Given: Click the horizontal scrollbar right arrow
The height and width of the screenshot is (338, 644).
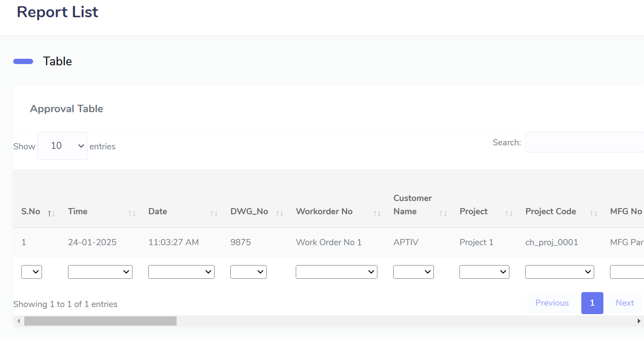Looking at the screenshot, I should (639, 321).
